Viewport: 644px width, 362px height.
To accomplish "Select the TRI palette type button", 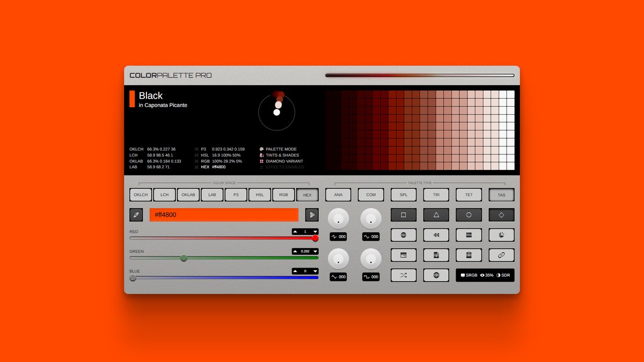I will tap(436, 195).
